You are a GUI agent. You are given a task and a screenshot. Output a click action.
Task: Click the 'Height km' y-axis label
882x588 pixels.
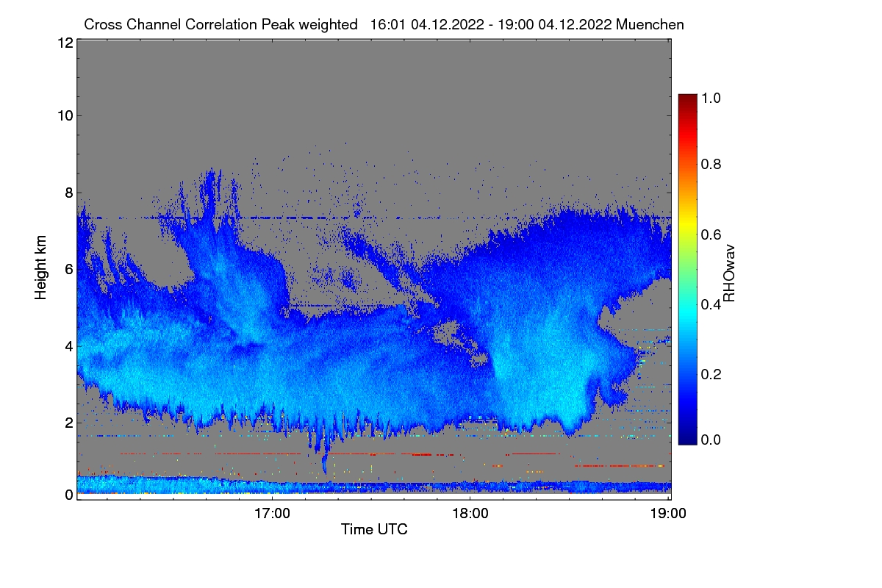point(40,268)
